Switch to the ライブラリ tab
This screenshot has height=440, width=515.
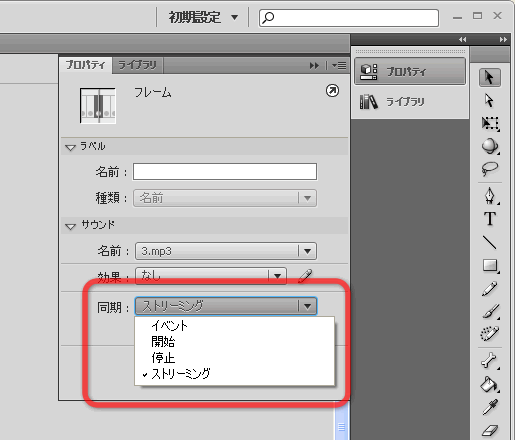[x=137, y=65]
